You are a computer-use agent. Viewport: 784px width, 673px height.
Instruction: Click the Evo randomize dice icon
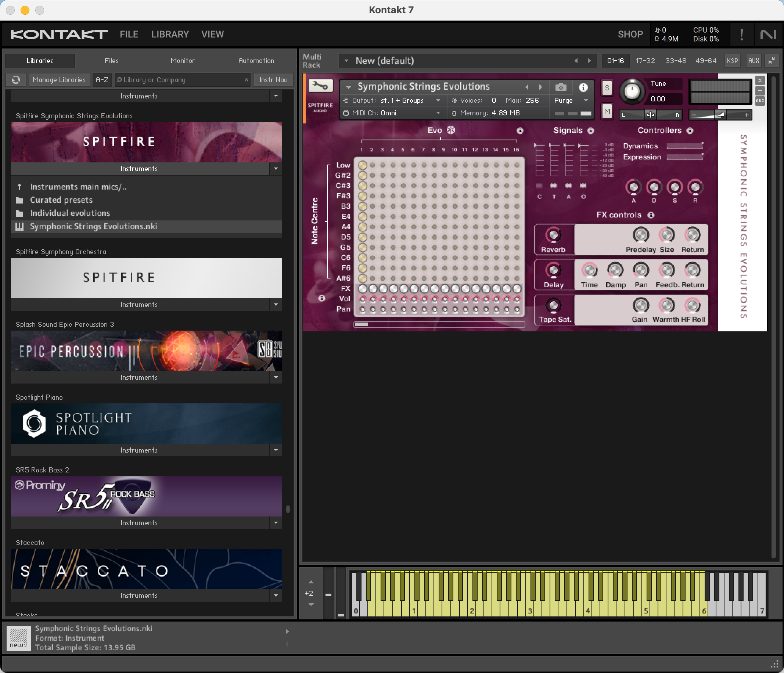pyautogui.click(x=451, y=130)
